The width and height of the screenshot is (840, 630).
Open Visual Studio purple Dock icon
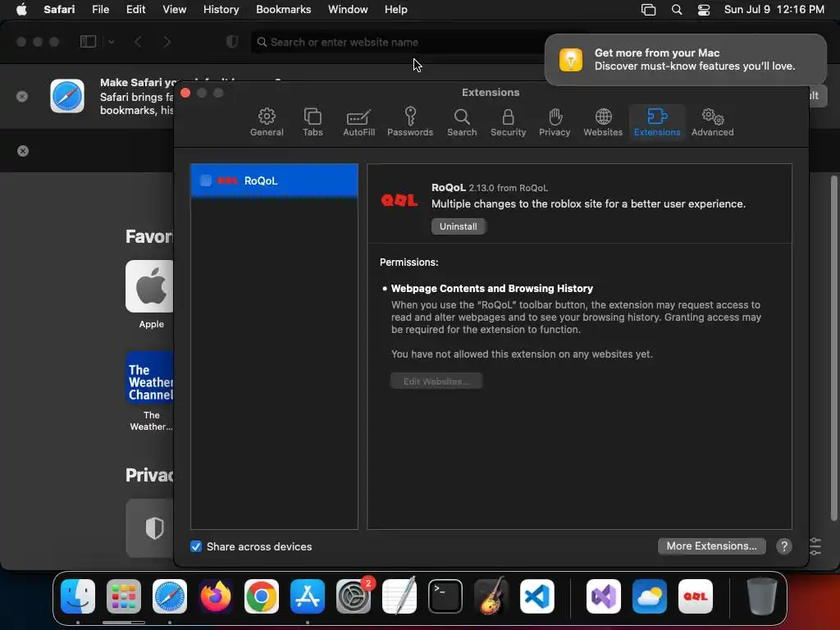[x=604, y=596]
